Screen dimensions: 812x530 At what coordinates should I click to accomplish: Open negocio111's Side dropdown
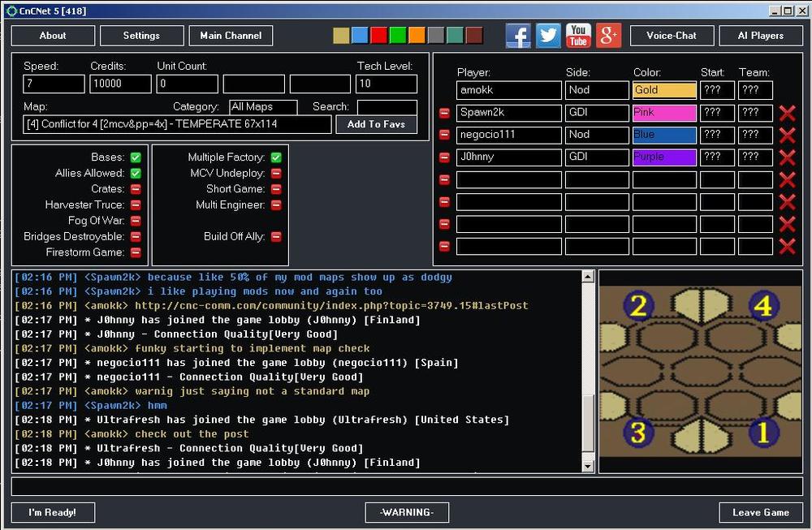point(597,135)
